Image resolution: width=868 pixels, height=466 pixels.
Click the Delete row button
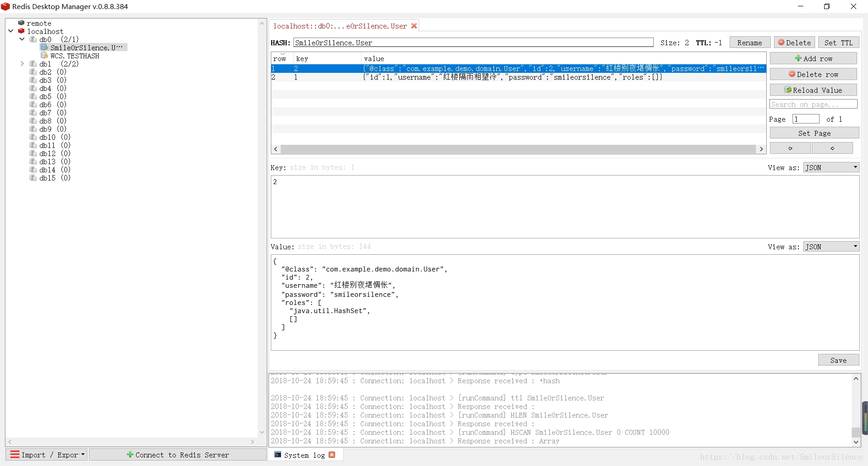(x=813, y=74)
